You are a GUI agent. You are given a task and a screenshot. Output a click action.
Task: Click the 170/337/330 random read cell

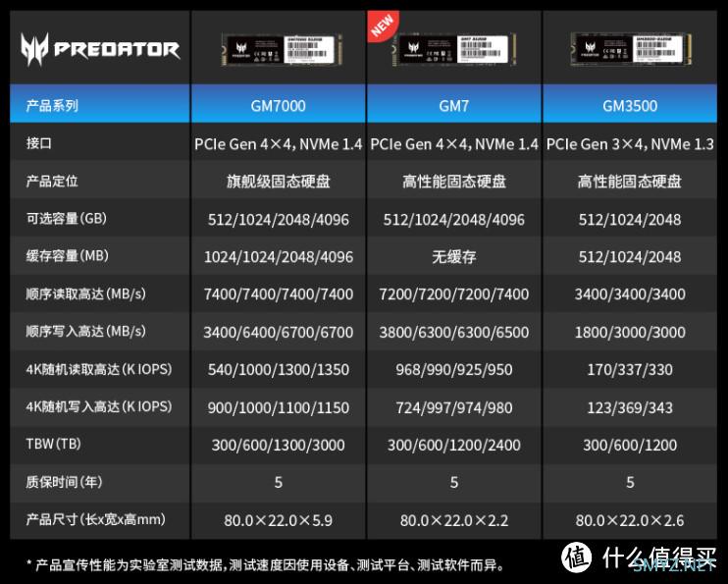[630, 370]
